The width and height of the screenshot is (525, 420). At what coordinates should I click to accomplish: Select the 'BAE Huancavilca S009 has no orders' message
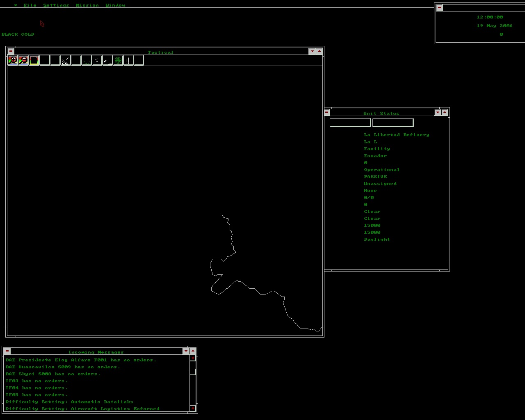click(x=63, y=367)
